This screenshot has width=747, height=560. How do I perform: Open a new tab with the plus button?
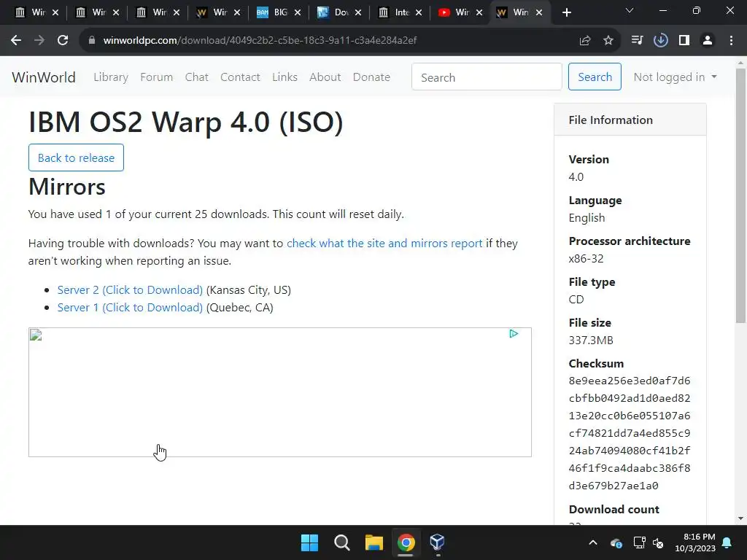click(x=566, y=13)
